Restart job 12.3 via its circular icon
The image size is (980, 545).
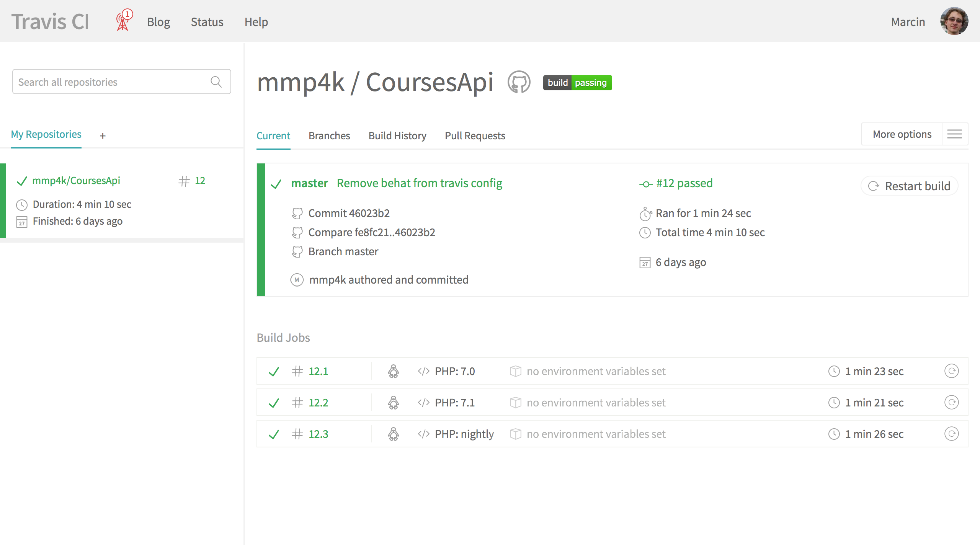click(951, 434)
